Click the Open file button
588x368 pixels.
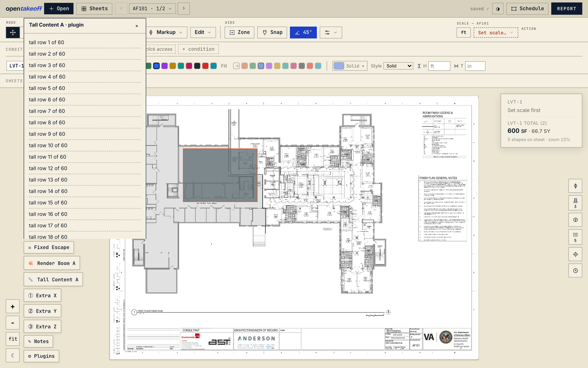click(59, 9)
